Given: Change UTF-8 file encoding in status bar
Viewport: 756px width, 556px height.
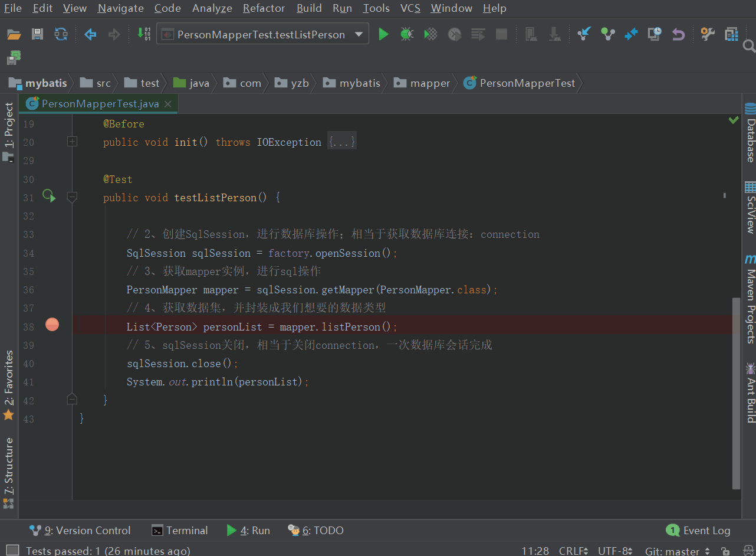Looking at the screenshot, I should [615, 551].
